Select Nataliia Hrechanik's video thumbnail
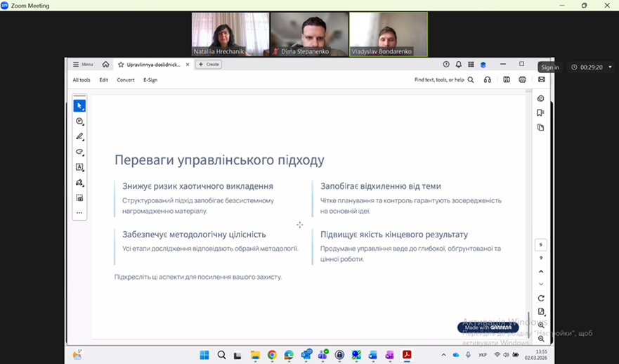 (230, 34)
